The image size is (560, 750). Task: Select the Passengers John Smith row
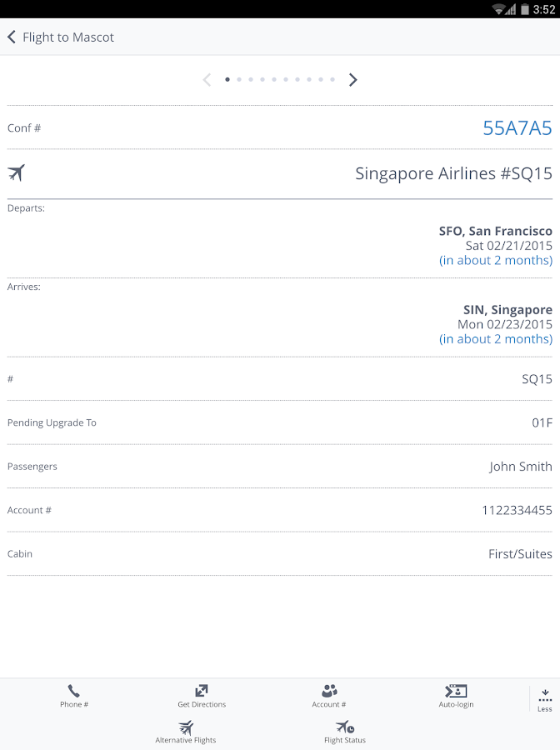280,467
